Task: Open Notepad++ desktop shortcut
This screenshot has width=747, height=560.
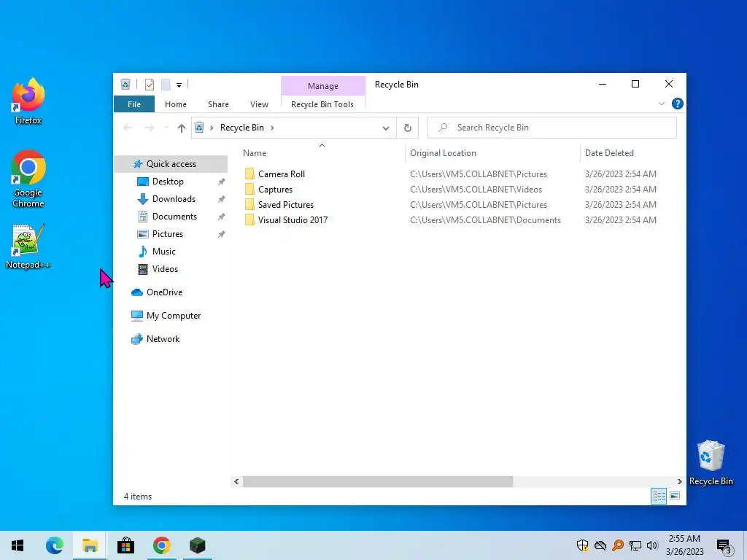Action: pyautogui.click(x=28, y=246)
